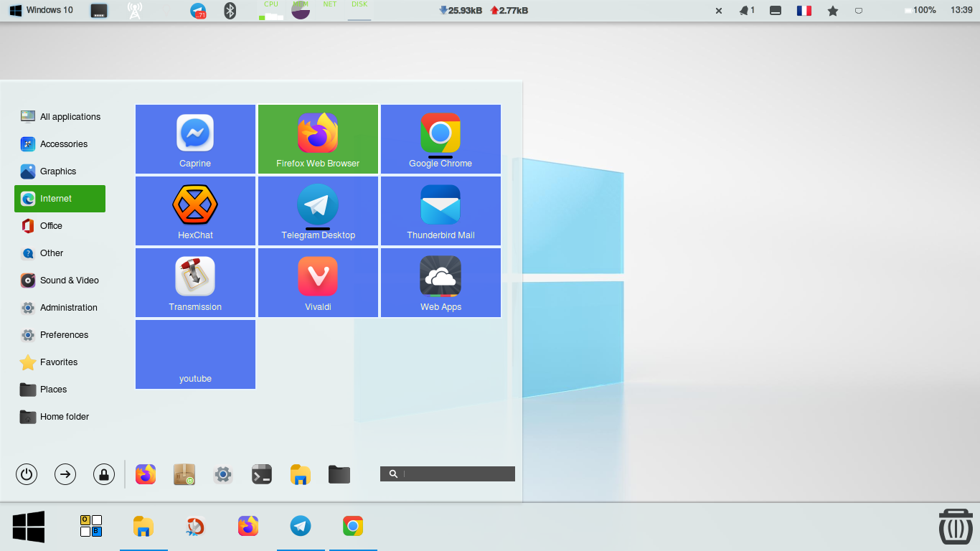Launch Terminal from menu favorites bar

[262, 474]
